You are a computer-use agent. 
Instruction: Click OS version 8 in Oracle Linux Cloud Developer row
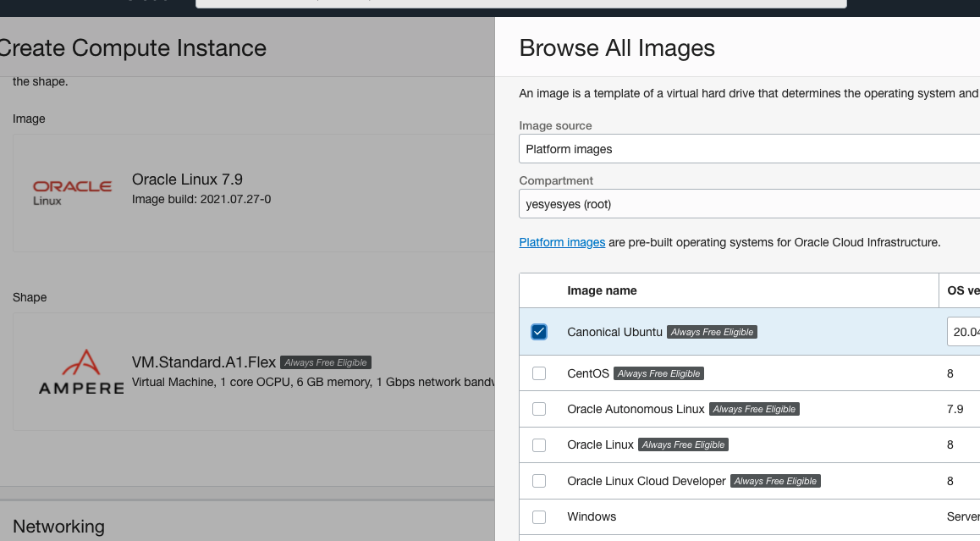click(950, 481)
